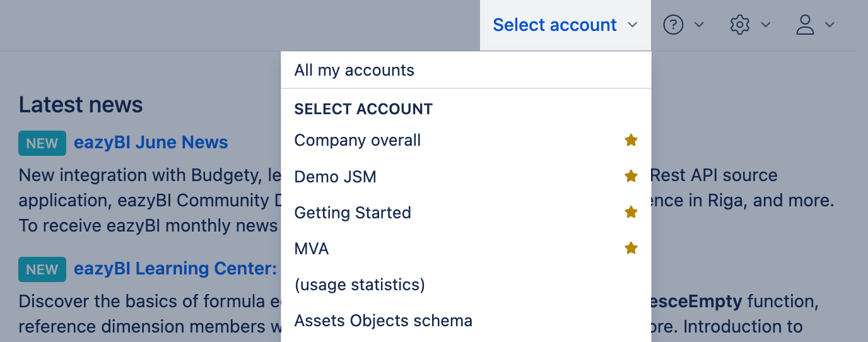Open the settings gear icon
868x342 pixels.
(739, 25)
